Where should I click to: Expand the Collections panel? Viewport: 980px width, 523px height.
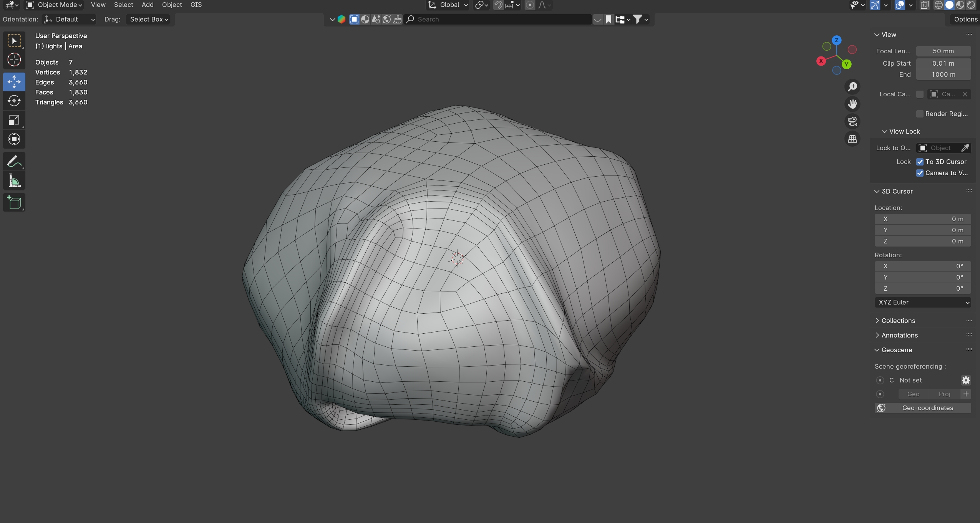(x=898, y=321)
